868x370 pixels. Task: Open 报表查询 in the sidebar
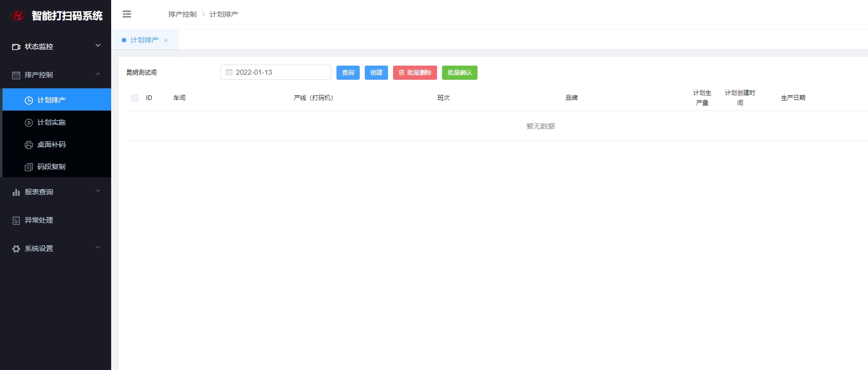pos(56,192)
